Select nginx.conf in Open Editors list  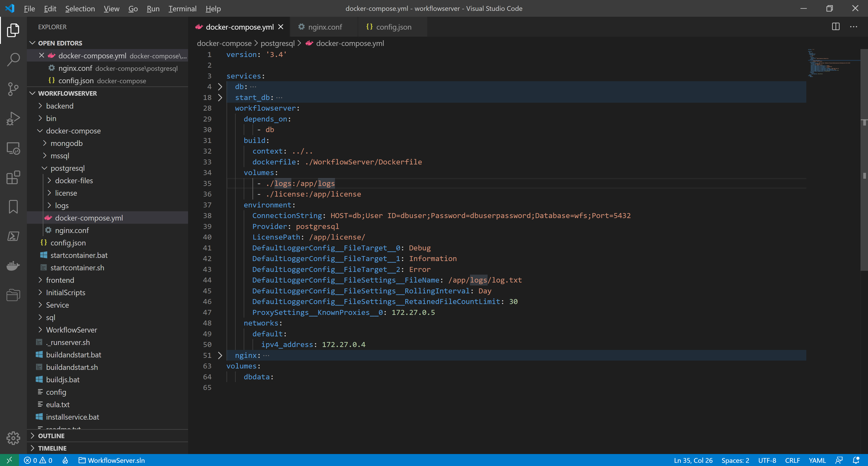(108, 68)
